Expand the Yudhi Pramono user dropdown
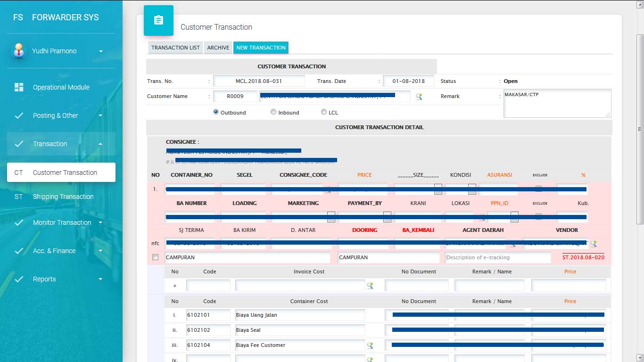The height and width of the screenshot is (362, 644). [100, 51]
